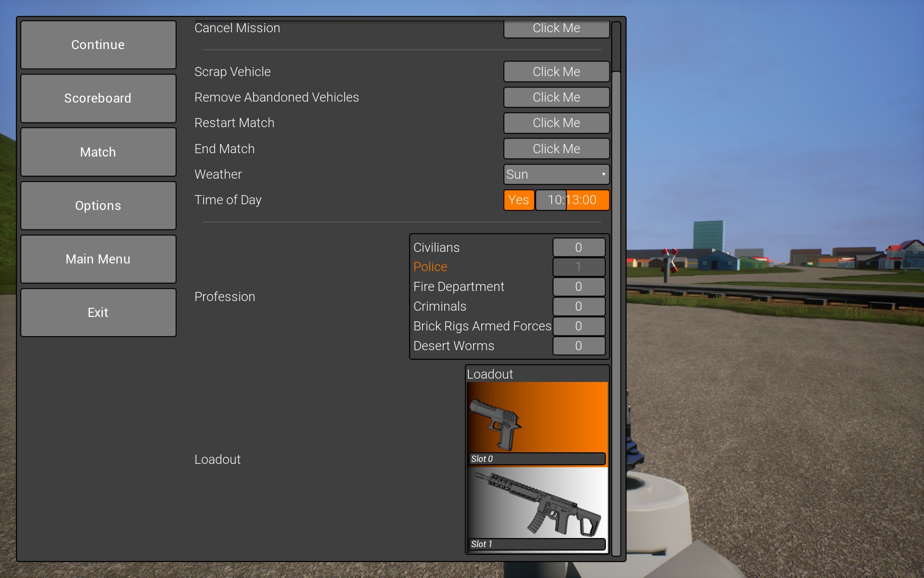Image resolution: width=924 pixels, height=578 pixels.
Task: Select the Civilians profession
Action: click(x=436, y=248)
